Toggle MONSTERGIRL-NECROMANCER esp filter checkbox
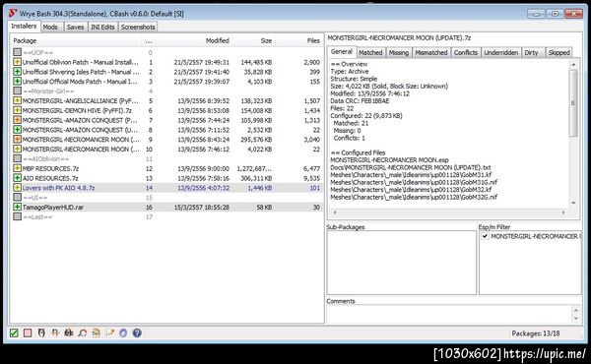 click(485, 236)
